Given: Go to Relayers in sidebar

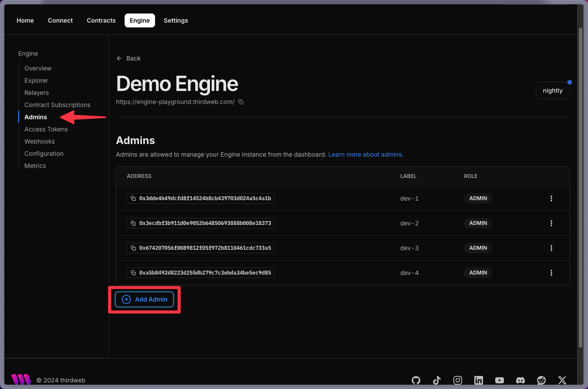Looking at the screenshot, I should coord(37,93).
